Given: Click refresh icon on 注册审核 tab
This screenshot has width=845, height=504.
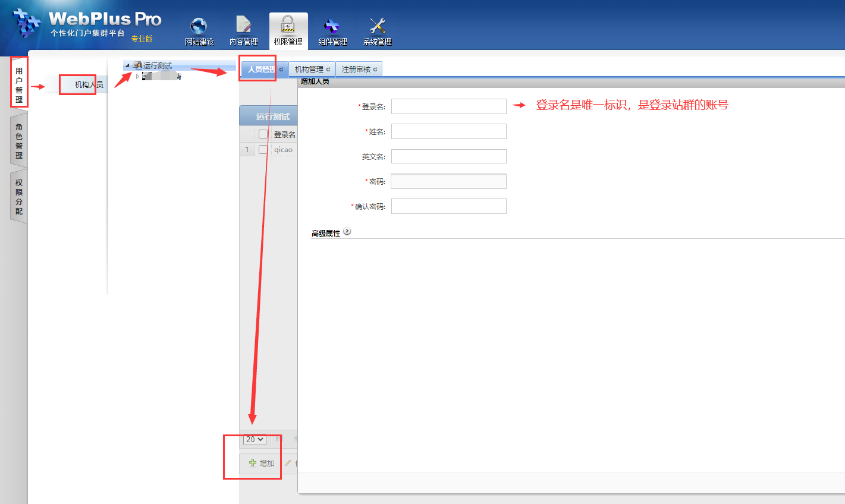Looking at the screenshot, I should [375, 70].
